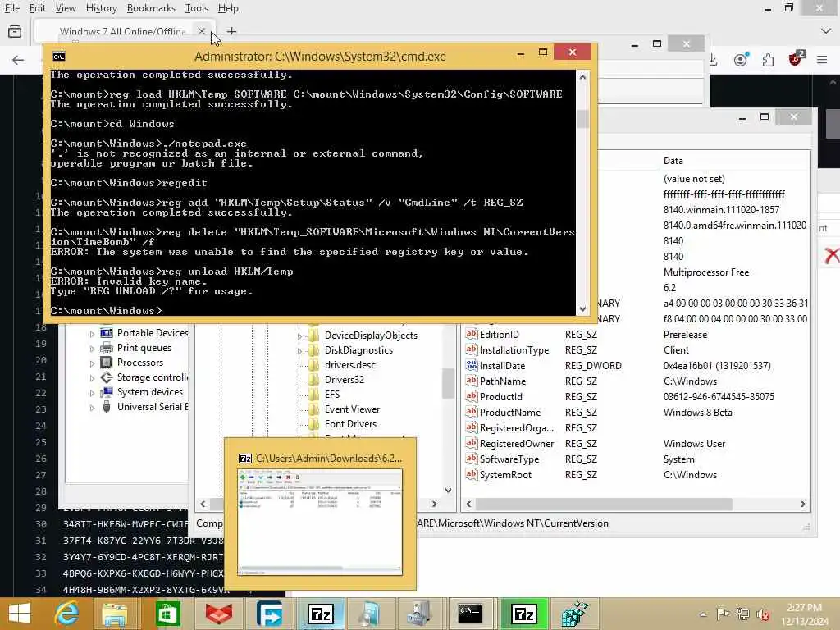Image resolution: width=840 pixels, height=630 pixels.
Task: Expand DiskDiagnostics registry key
Action: tap(299, 351)
